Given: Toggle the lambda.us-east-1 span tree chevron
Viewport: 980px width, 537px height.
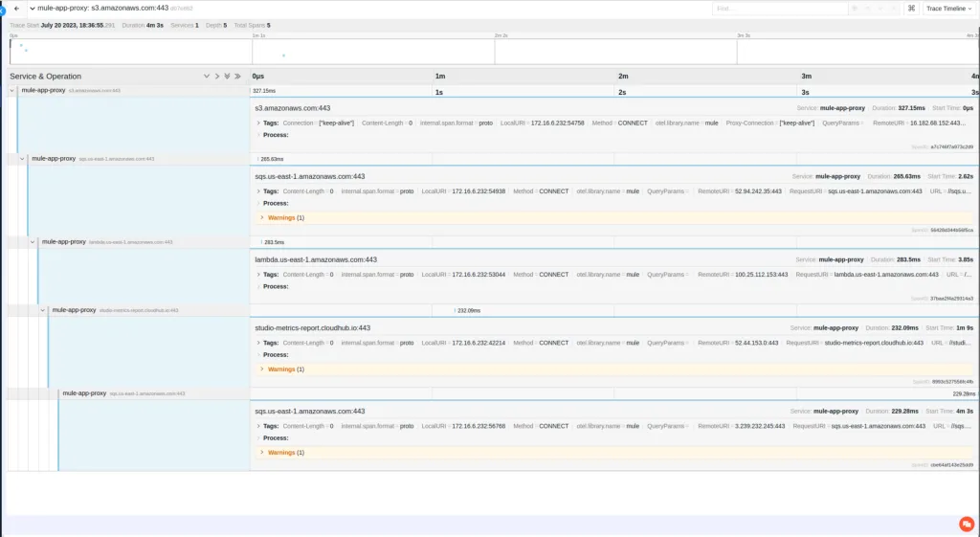Looking at the screenshot, I should click(33, 242).
